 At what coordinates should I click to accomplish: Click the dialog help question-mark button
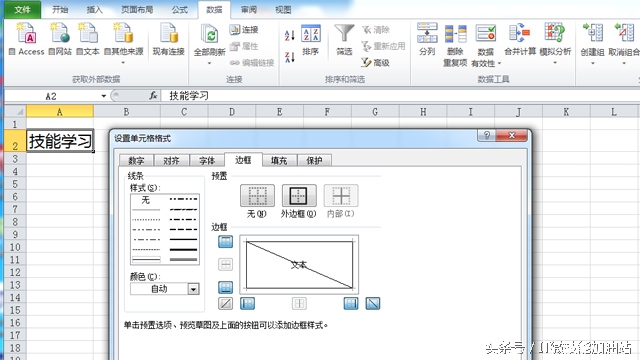coord(487,136)
